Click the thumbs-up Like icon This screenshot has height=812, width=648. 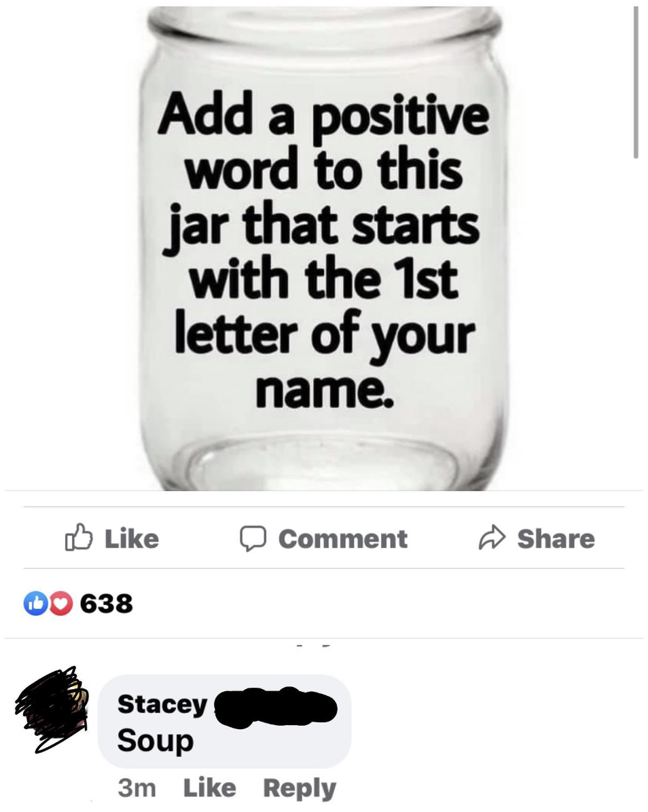79,538
